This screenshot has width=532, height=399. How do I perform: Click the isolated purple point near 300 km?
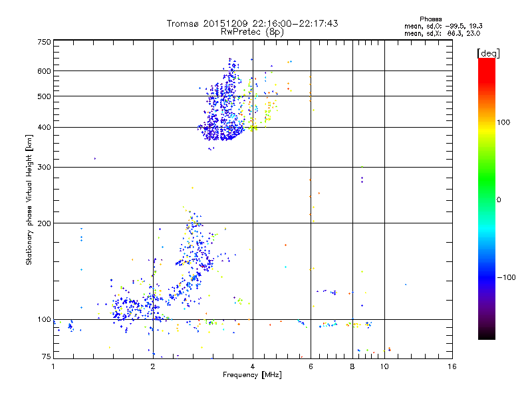click(94, 158)
